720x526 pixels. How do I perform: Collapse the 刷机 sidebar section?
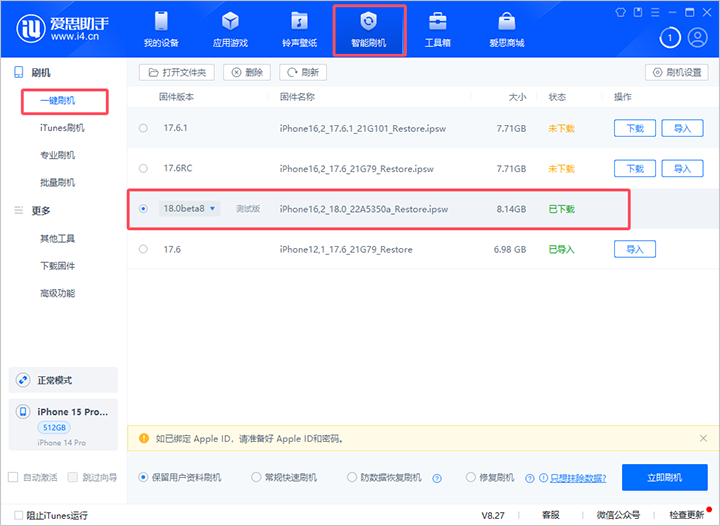coord(40,73)
